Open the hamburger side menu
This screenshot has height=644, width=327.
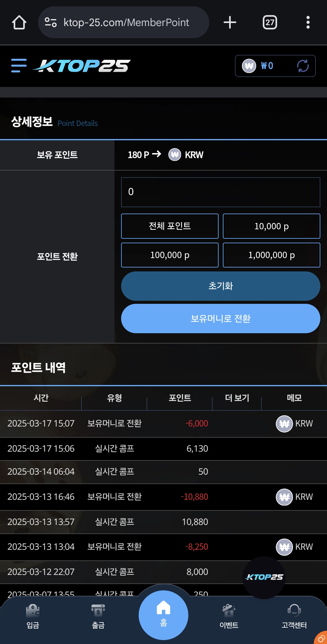(19, 66)
